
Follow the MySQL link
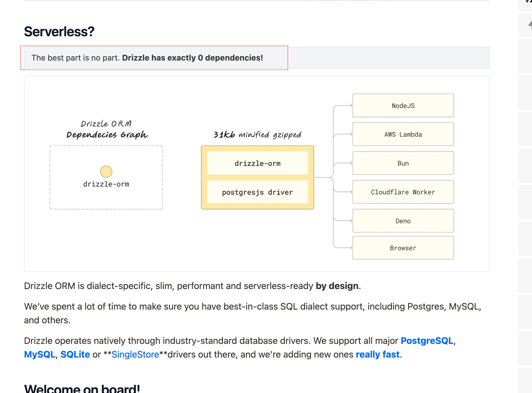pos(40,354)
